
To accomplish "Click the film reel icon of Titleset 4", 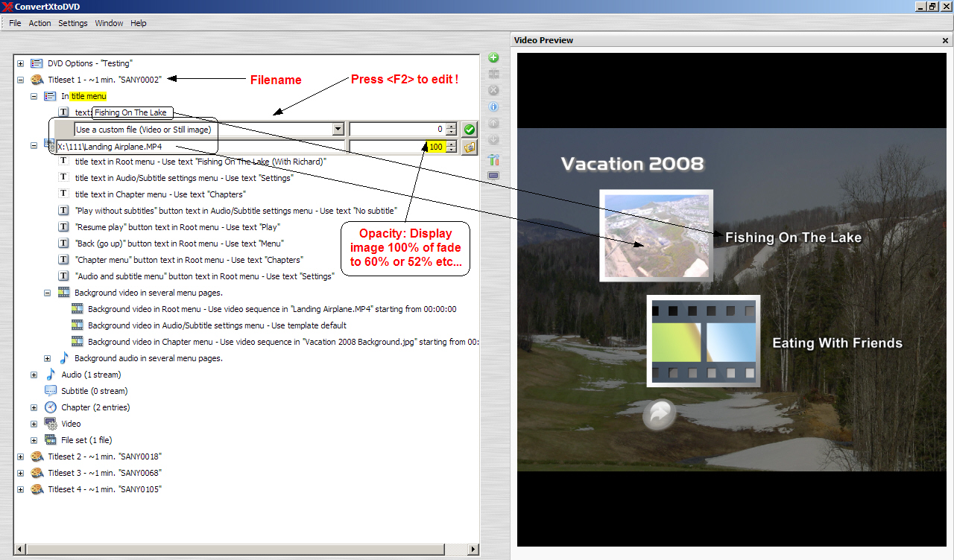I will [37, 489].
